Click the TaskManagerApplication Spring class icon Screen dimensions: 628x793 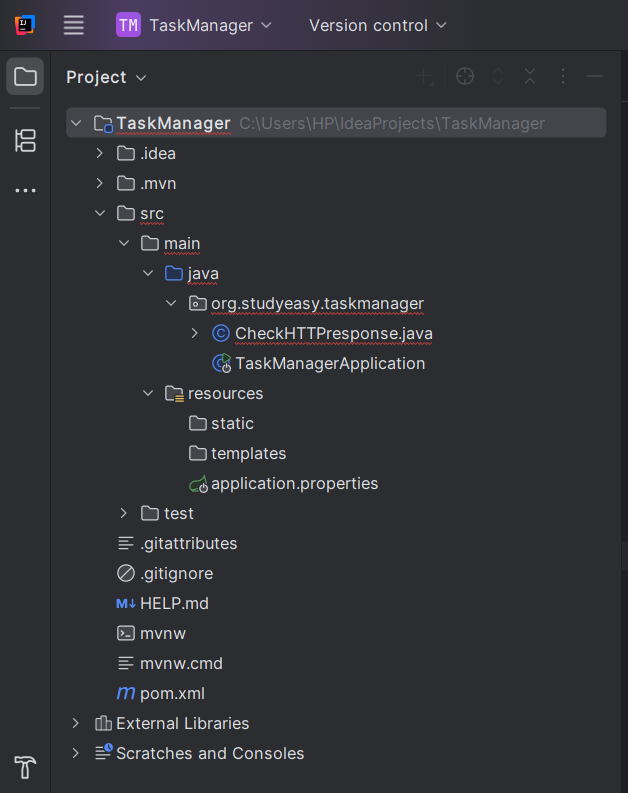pos(221,364)
